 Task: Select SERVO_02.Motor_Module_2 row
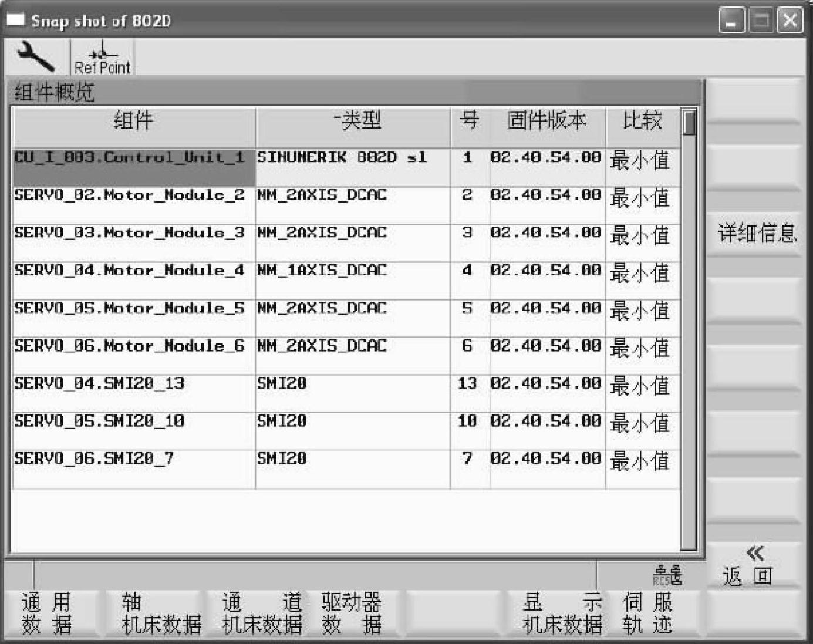pyautogui.click(x=346, y=205)
